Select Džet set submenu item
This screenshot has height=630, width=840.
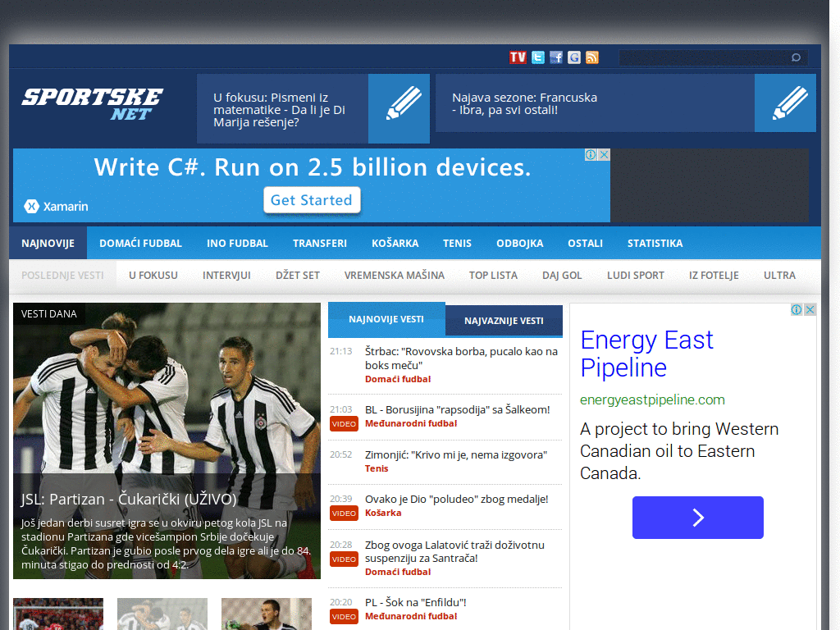click(297, 276)
